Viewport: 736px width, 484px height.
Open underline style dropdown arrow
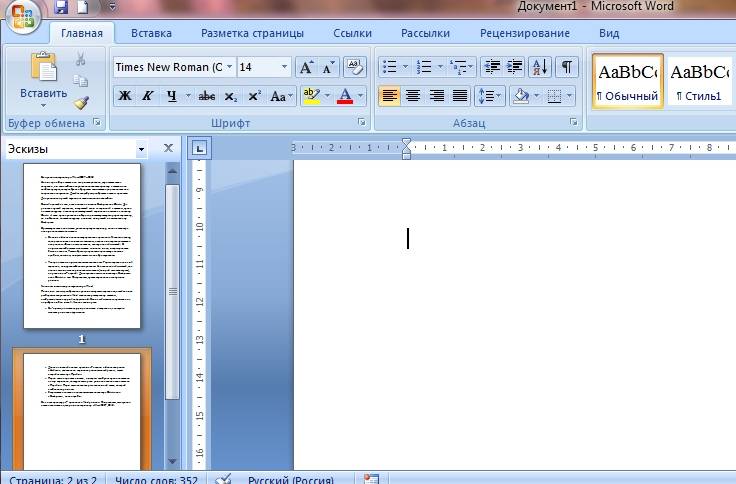pyautogui.click(x=188, y=96)
